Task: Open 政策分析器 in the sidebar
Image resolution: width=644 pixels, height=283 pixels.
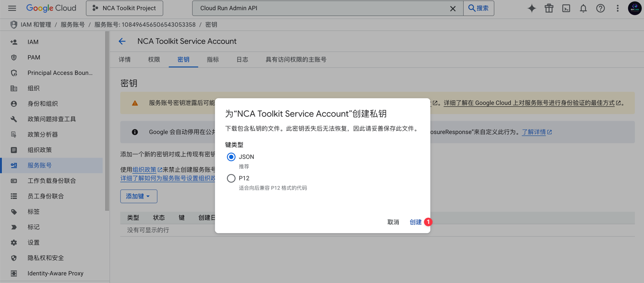Action: (x=43, y=135)
